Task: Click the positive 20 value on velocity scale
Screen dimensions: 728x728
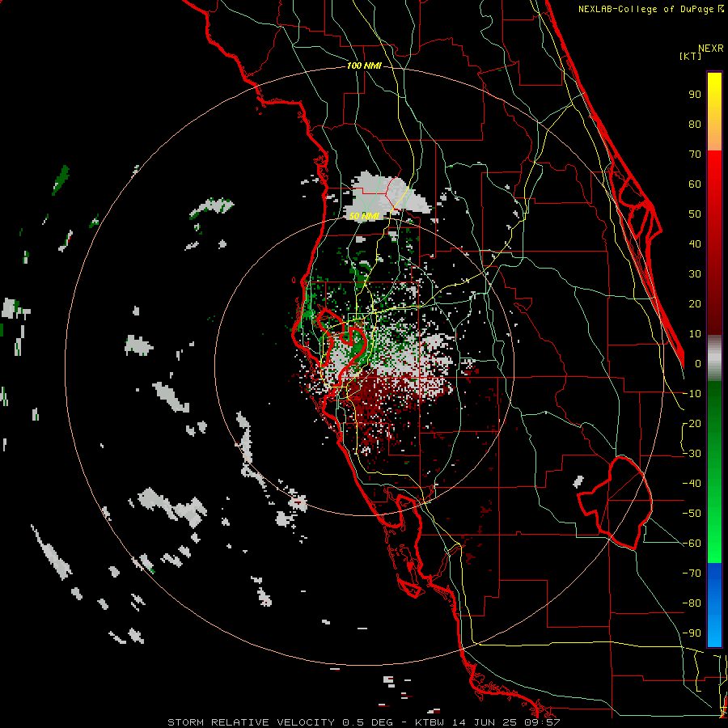Action: 695,304
